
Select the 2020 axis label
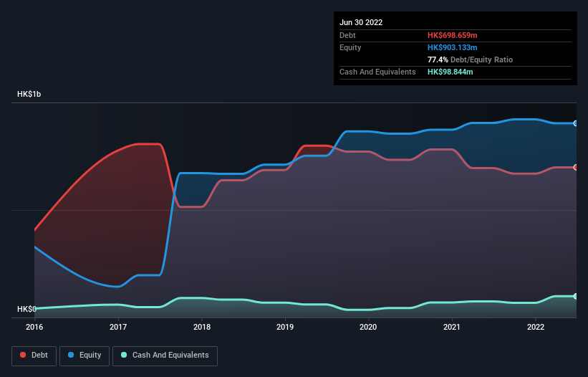368,327
